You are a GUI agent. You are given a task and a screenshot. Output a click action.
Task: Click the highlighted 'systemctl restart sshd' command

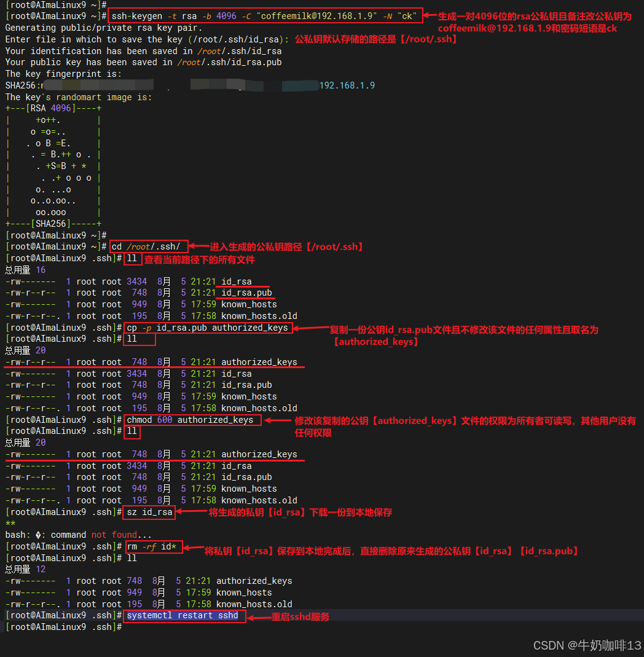[183, 616]
